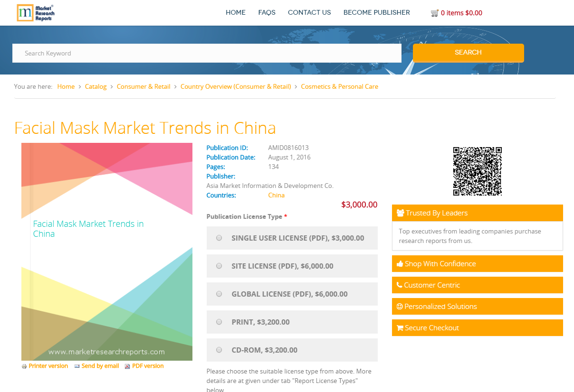
Task: Click the Market Research Reports logo
Action: coord(35,12)
